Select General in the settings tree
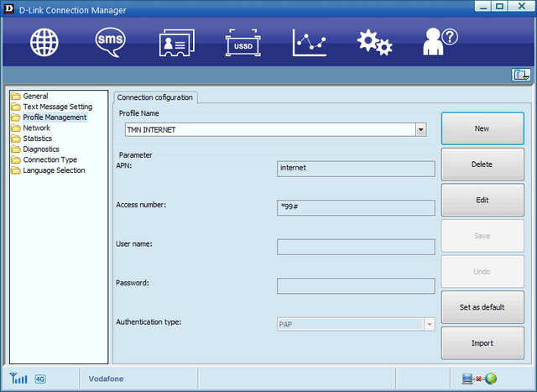The height and width of the screenshot is (392, 537). point(35,97)
